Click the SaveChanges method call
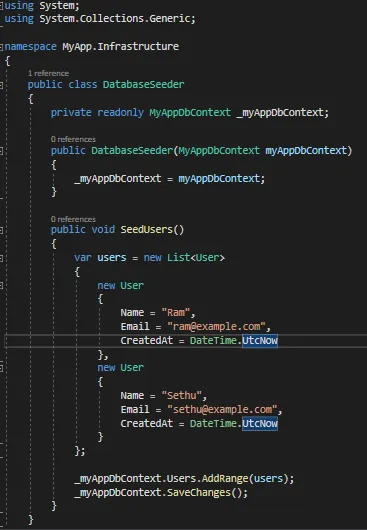The image size is (367, 530). point(199,493)
